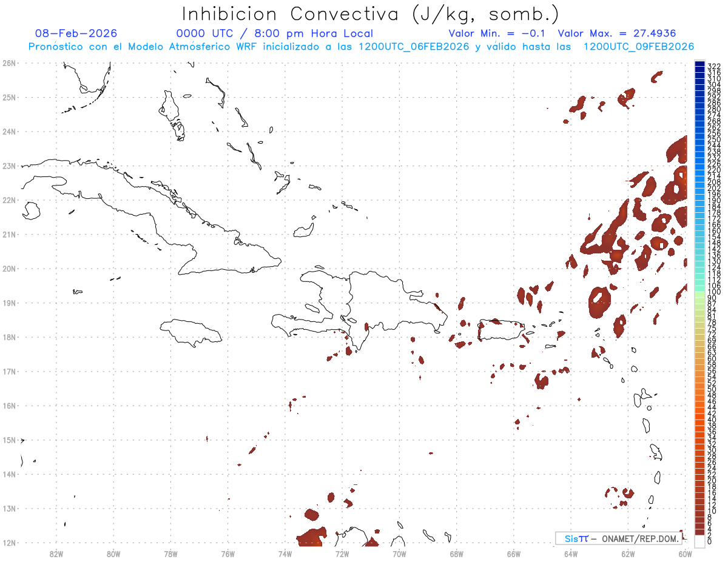This screenshot has height=562, width=728.
Task: Click the title "Inhibicion Convectiva (J/kg, somb.)"
Action: pyautogui.click(x=370, y=14)
